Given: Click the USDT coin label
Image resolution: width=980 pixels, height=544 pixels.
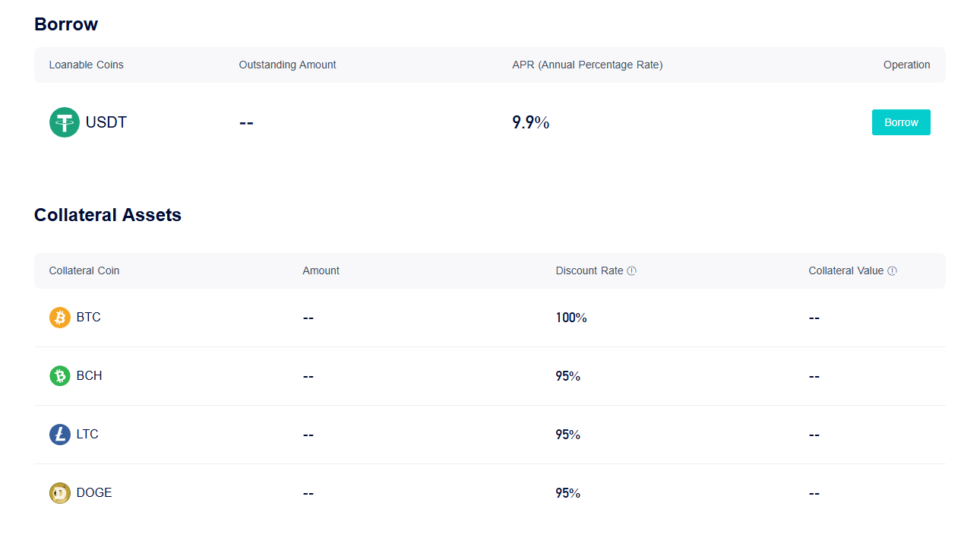Looking at the screenshot, I should click(106, 122).
